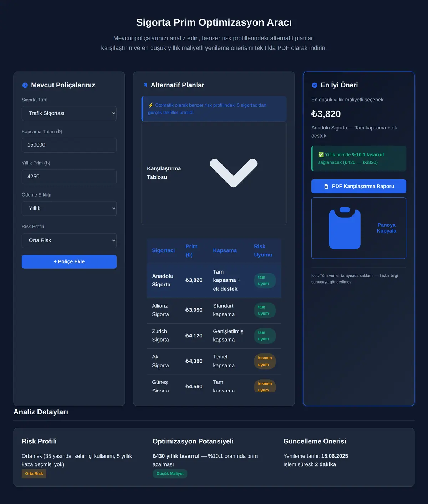
Task: Click the ₺3,820 best offer price
Action: pyautogui.click(x=326, y=114)
